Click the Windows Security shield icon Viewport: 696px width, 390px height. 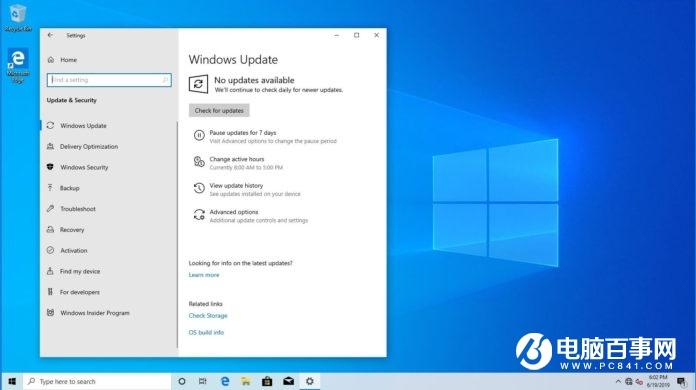tap(50, 167)
